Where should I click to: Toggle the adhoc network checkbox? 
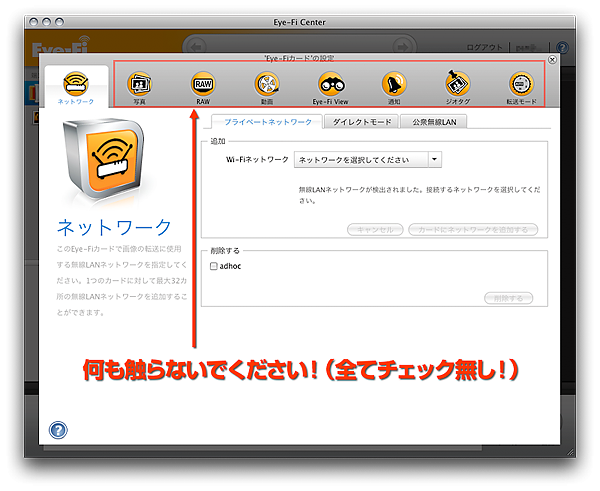tap(214, 266)
